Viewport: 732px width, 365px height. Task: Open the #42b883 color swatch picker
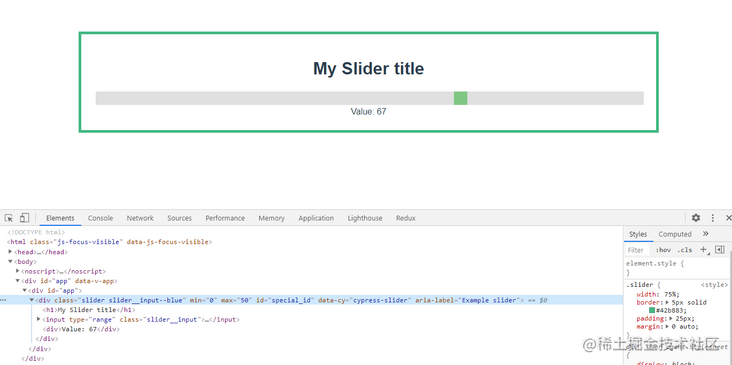point(652,310)
